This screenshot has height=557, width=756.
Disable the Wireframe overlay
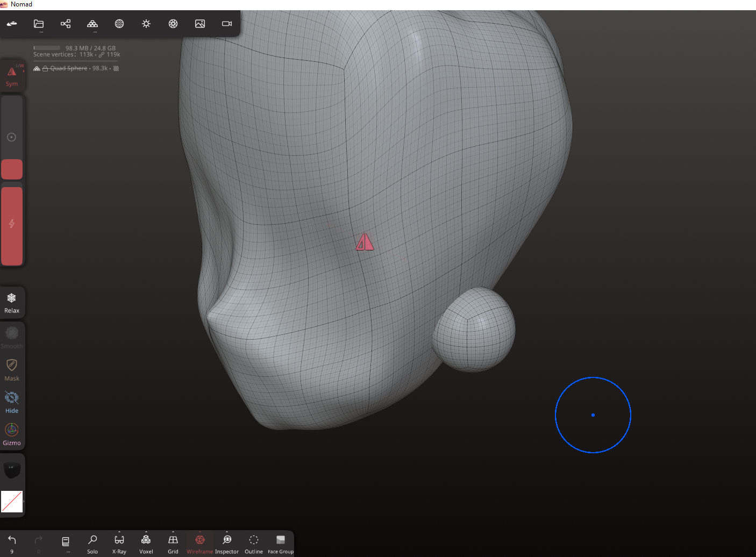pyautogui.click(x=200, y=544)
